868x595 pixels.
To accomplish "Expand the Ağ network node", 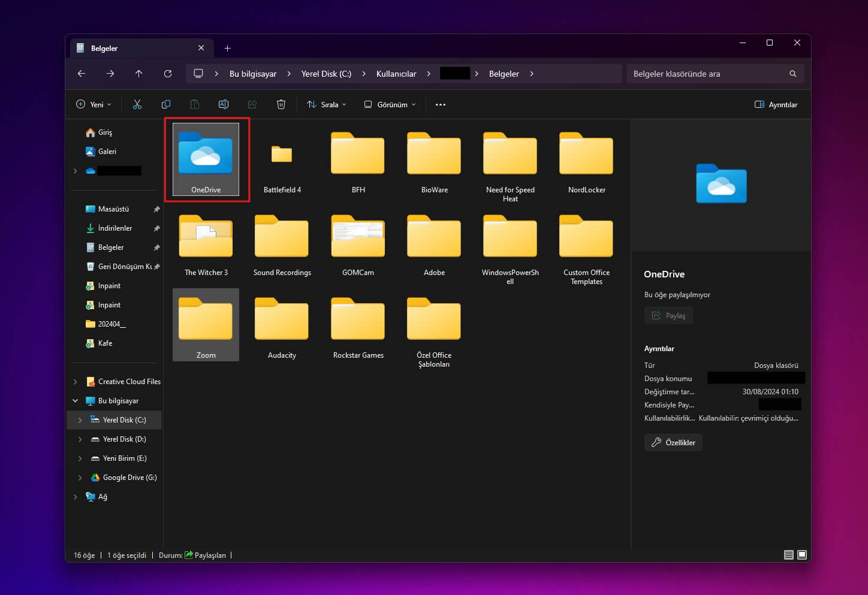I will click(x=75, y=497).
